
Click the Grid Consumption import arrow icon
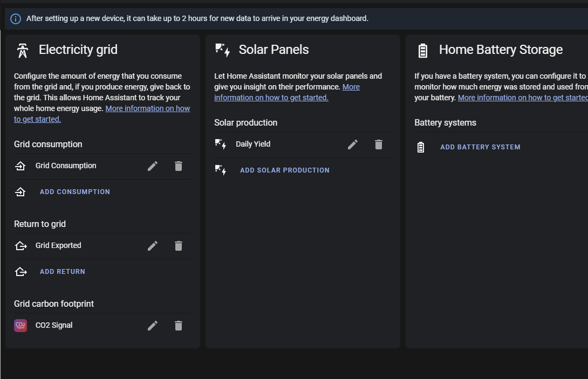point(20,166)
